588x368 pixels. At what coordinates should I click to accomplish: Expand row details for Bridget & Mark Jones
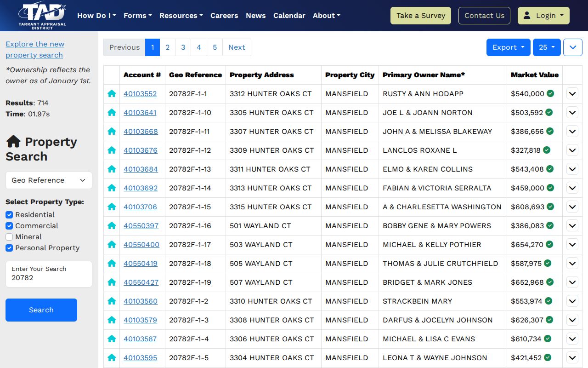(572, 282)
